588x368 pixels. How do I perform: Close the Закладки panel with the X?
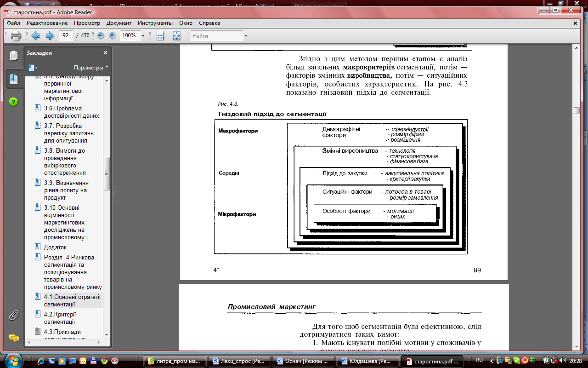pyautogui.click(x=105, y=52)
